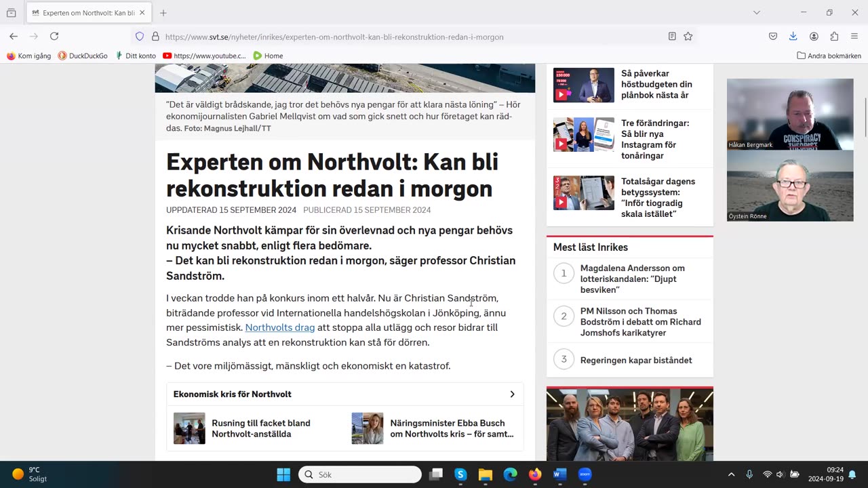
Task: Open Skype from the taskbar
Action: [460, 474]
